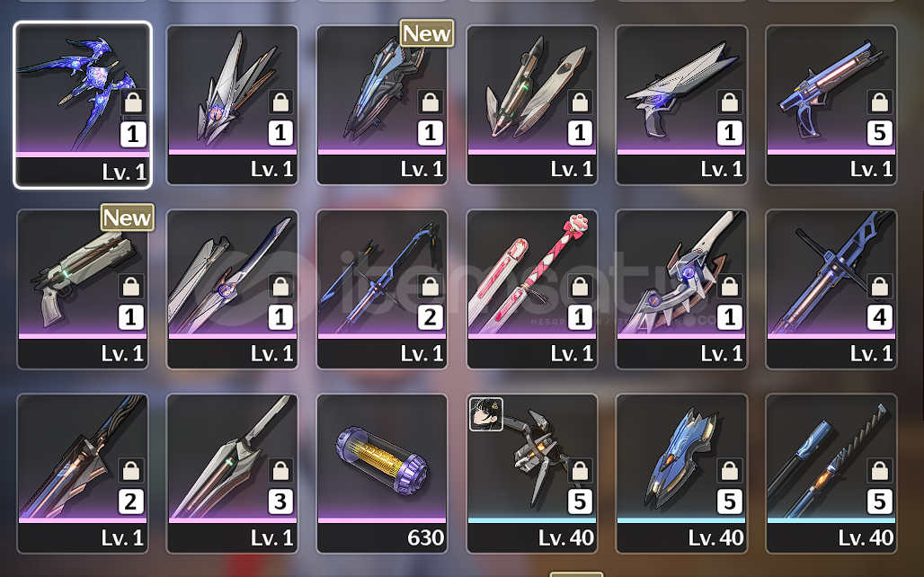
Task: Select the white revolver marked New
Action: pos(83,288)
